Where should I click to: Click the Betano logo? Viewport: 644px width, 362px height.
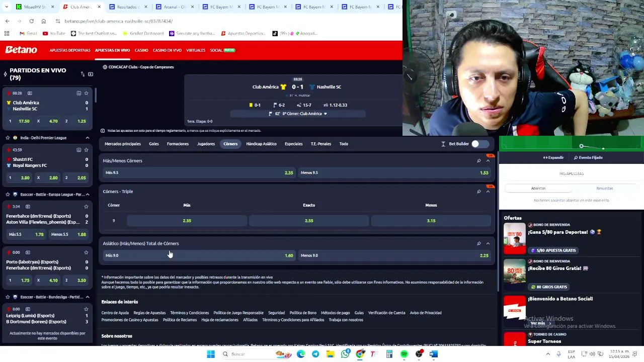point(21,50)
